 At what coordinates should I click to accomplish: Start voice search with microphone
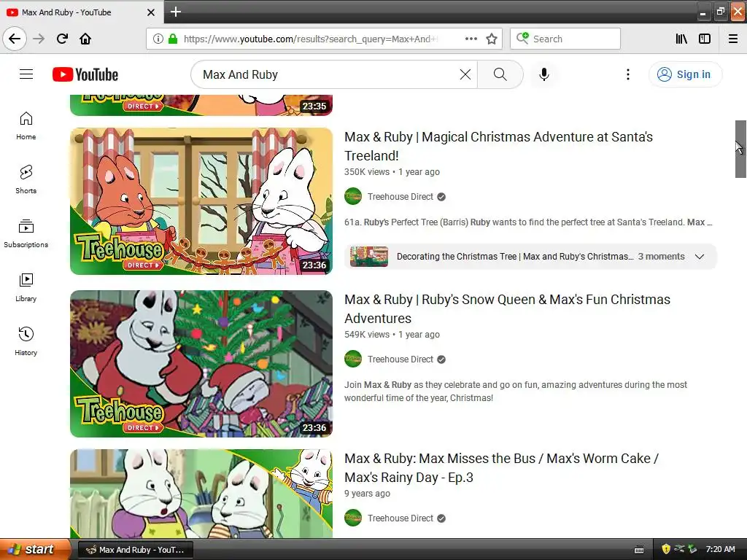point(544,74)
